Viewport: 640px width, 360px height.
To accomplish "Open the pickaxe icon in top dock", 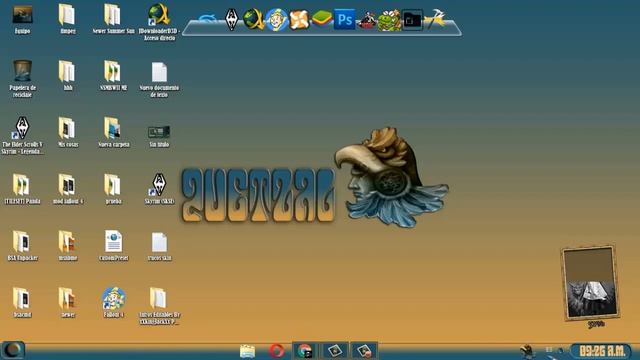I will [435, 19].
